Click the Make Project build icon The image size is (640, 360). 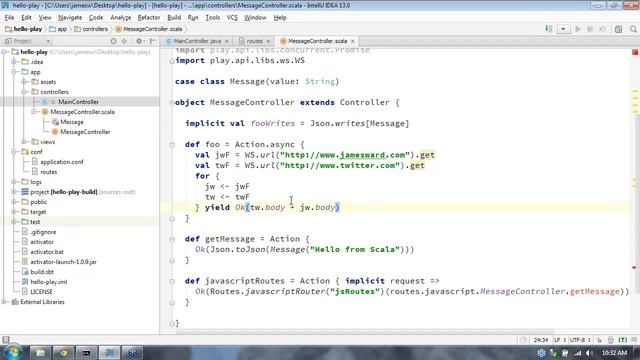click(x=549, y=29)
